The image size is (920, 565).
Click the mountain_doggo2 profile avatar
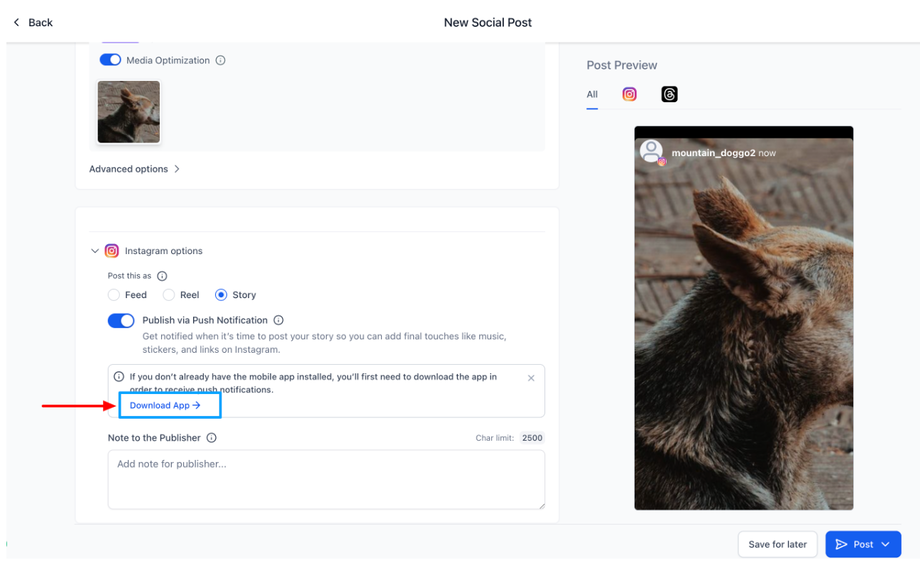click(652, 152)
